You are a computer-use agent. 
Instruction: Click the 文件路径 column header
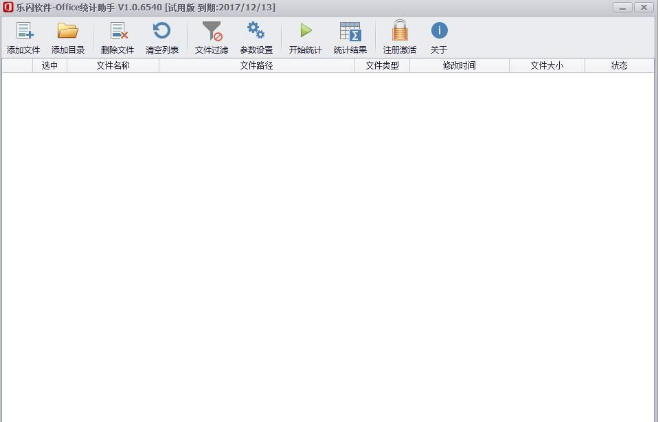pyautogui.click(x=257, y=65)
